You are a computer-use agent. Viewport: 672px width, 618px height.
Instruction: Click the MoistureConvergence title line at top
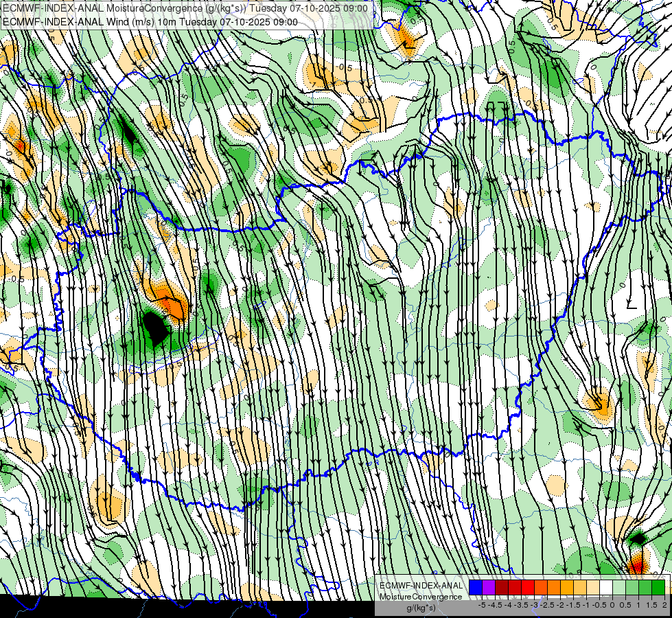pyautogui.click(x=185, y=8)
